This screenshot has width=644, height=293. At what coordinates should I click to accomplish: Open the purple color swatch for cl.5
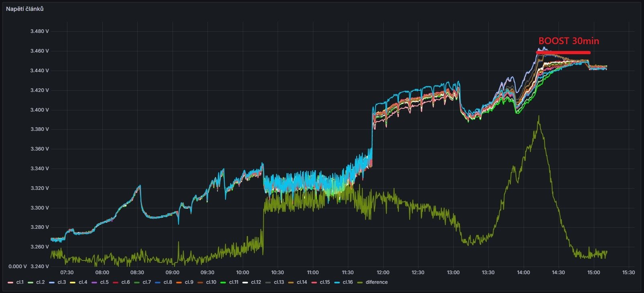94,283
